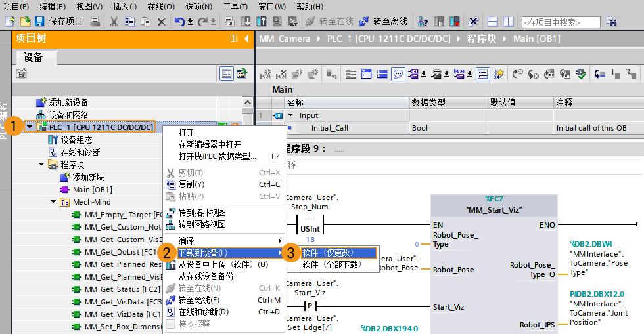Click the 保存项目 text button
644x334 pixels.
pos(66,22)
